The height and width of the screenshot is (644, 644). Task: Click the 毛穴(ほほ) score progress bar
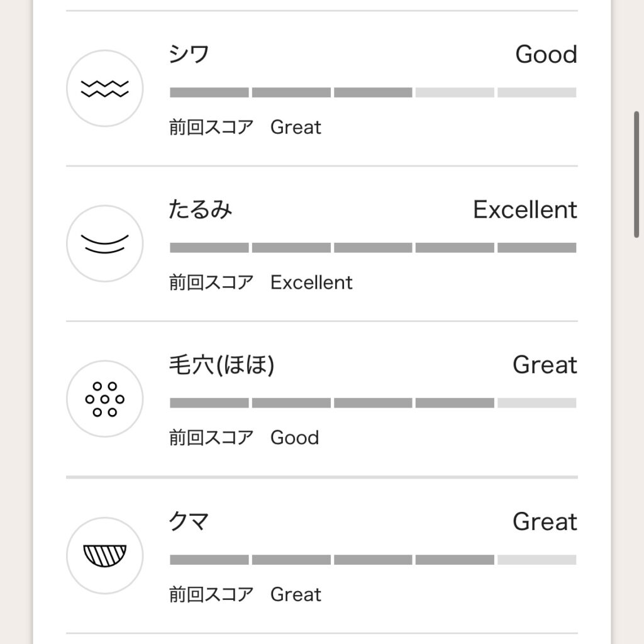(372, 403)
